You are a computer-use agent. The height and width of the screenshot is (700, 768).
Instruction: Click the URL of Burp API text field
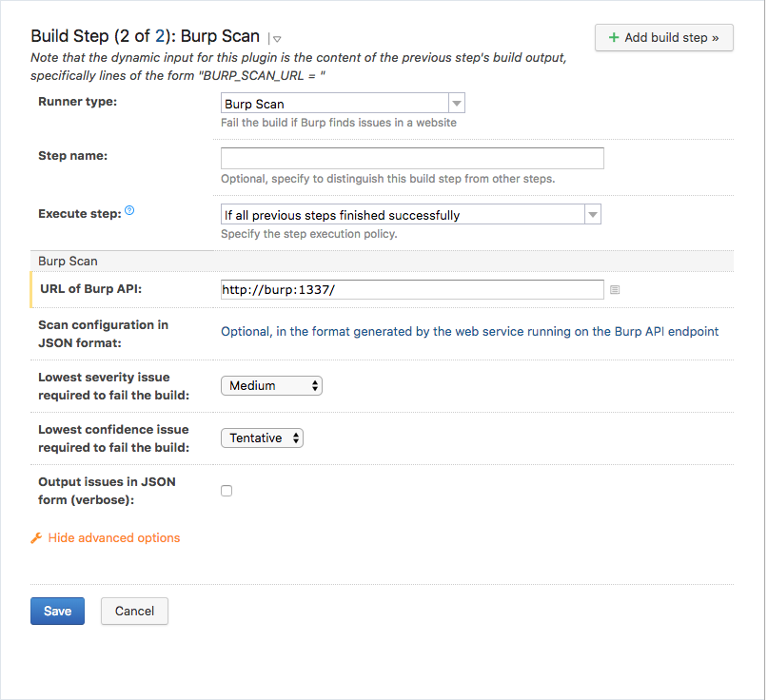click(412, 290)
